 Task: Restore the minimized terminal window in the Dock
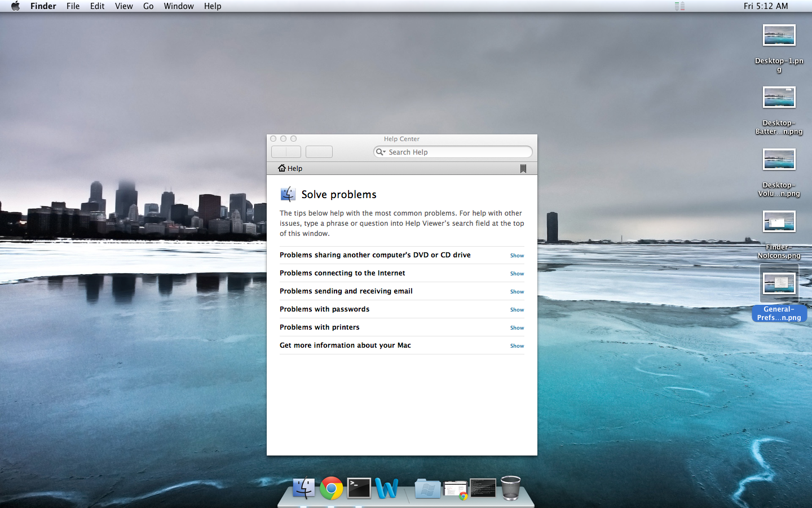(x=483, y=488)
